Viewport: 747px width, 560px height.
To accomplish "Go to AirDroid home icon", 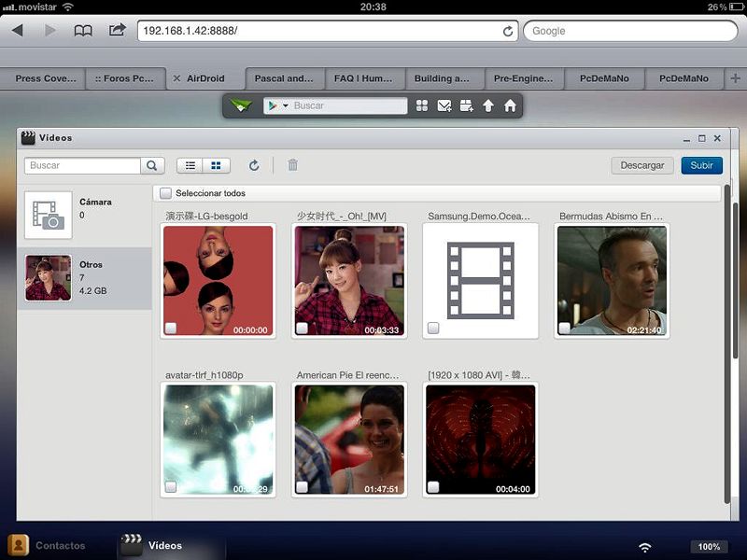I will tap(510, 105).
